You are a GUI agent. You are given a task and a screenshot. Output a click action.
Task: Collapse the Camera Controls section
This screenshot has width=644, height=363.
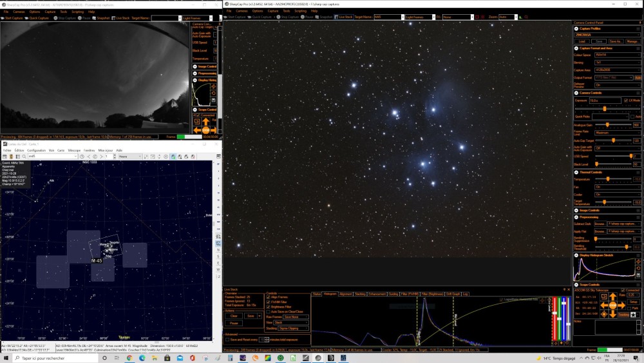click(x=576, y=93)
